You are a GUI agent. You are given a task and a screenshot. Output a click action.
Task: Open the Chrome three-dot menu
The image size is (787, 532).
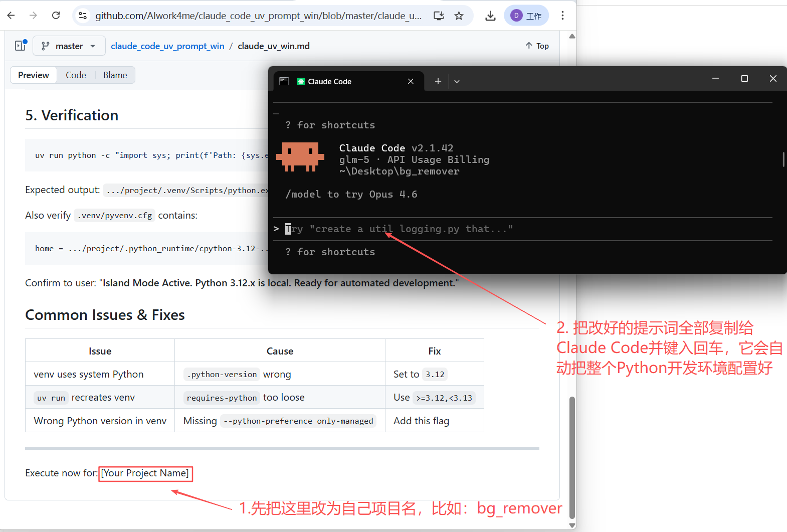562,16
